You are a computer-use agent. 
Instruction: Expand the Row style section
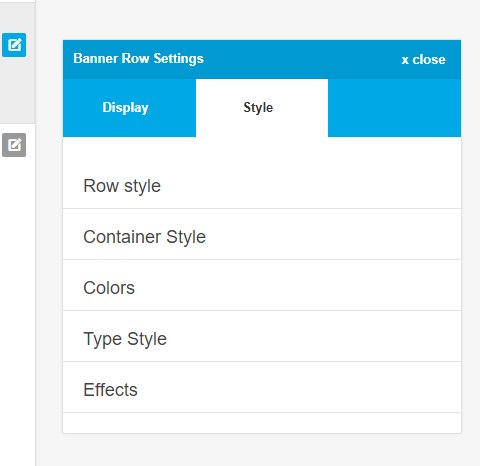coord(262,185)
